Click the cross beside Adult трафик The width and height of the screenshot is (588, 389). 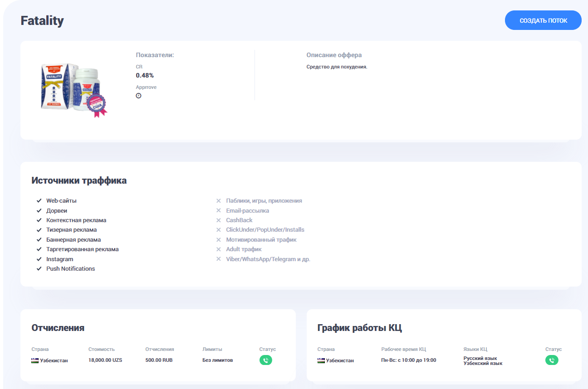[x=218, y=249]
